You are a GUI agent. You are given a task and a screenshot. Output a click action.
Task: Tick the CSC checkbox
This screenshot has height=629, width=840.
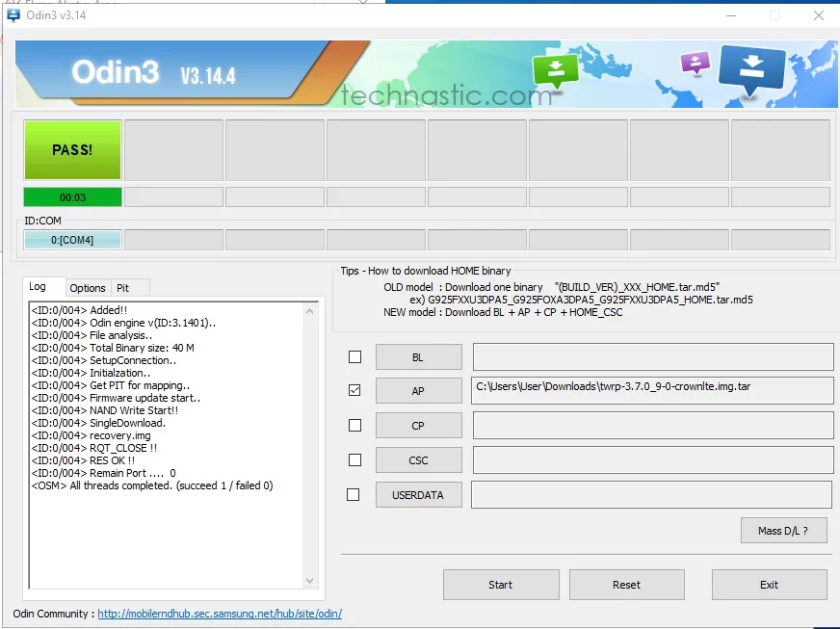click(x=354, y=459)
